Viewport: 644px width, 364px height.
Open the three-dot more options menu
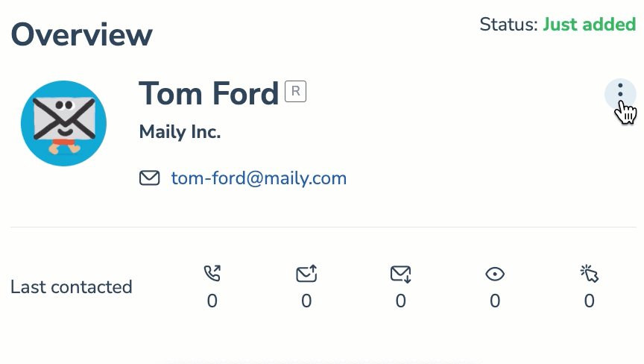[x=620, y=95]
